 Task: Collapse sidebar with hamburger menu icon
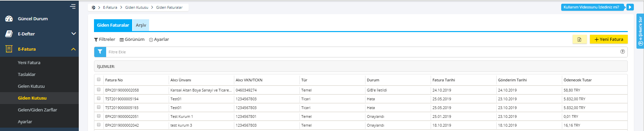[x=73, y=6]
